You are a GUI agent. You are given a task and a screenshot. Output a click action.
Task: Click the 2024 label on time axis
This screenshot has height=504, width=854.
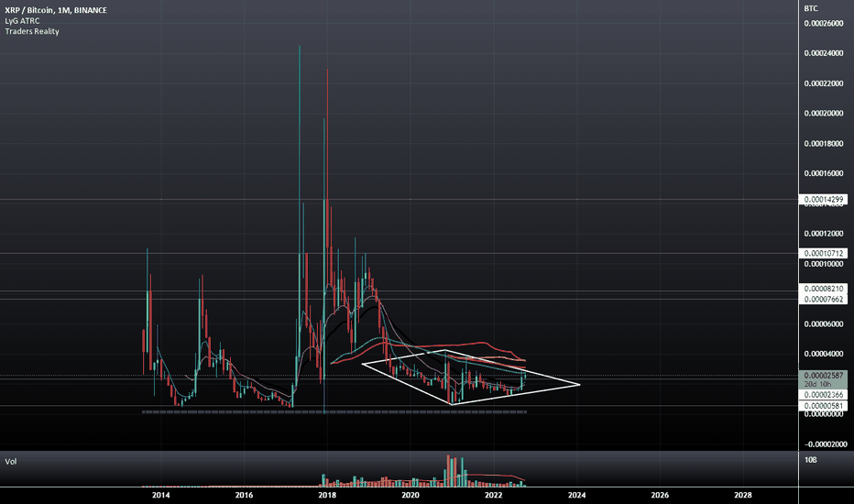[x=576, y=495]
